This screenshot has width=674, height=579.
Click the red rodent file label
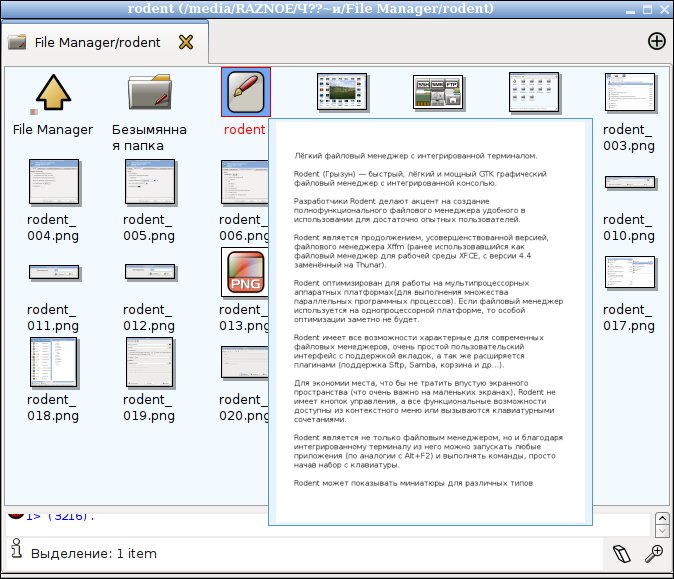[244, 129]
